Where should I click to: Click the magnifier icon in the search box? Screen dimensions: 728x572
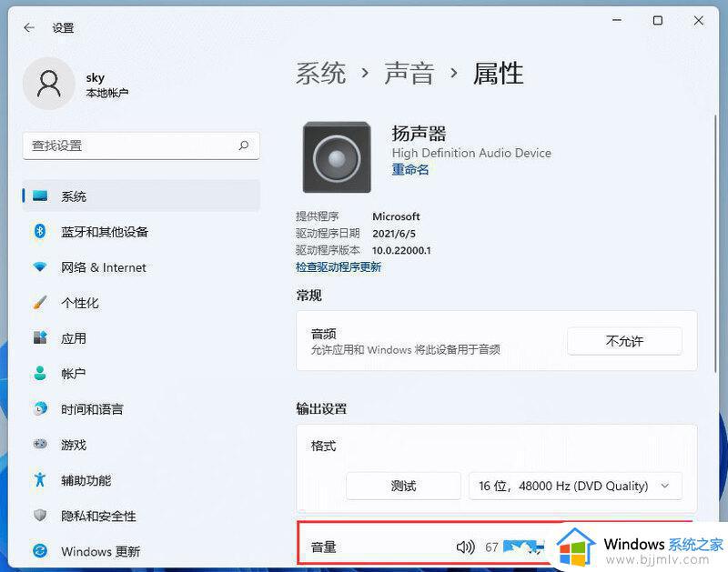pyautogui.click(x=244, y=146)
